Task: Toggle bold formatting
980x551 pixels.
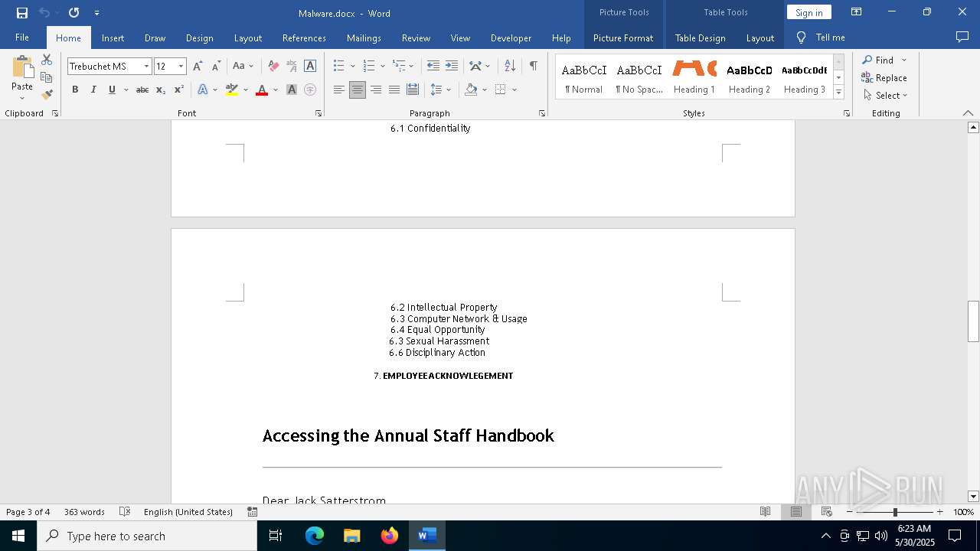Action: click(75, 90)
